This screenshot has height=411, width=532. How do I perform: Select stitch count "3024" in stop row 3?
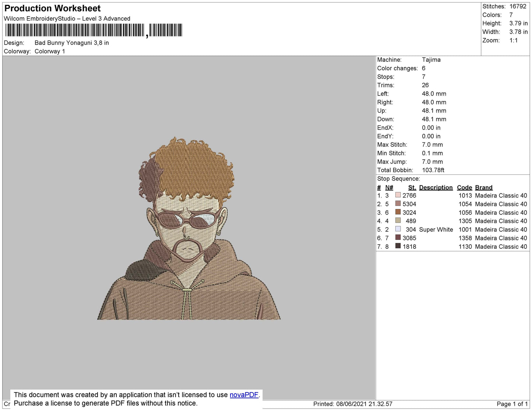409,213
